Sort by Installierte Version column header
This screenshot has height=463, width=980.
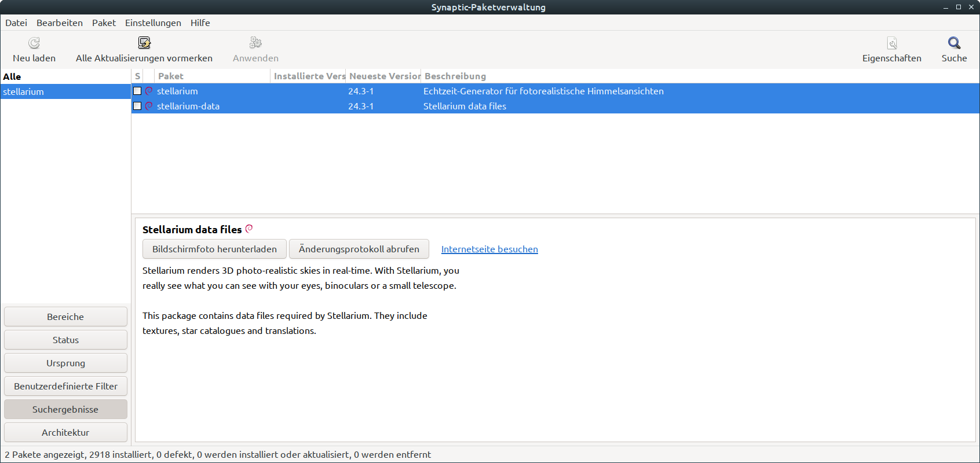tap(308, 76)
